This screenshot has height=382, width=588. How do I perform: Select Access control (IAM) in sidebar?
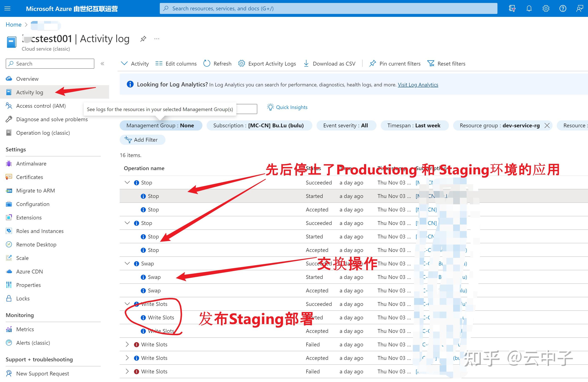(41, 106)
